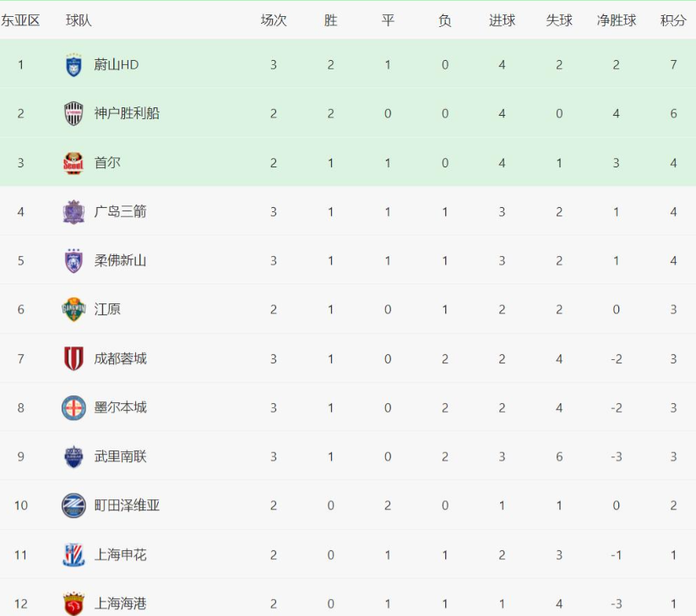This screenshot has width=696, height=616.
Task: Click the 净胜球 column header
Action: click(617, 20)
